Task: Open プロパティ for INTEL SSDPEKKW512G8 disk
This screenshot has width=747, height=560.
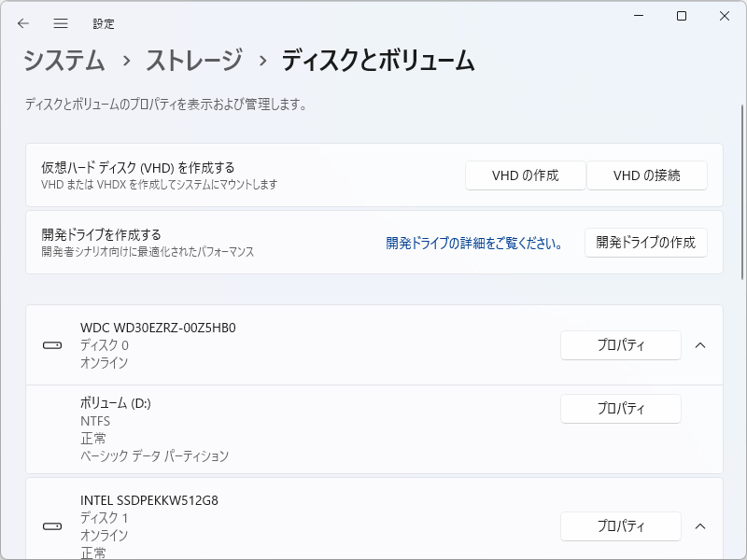Action: 620,525
